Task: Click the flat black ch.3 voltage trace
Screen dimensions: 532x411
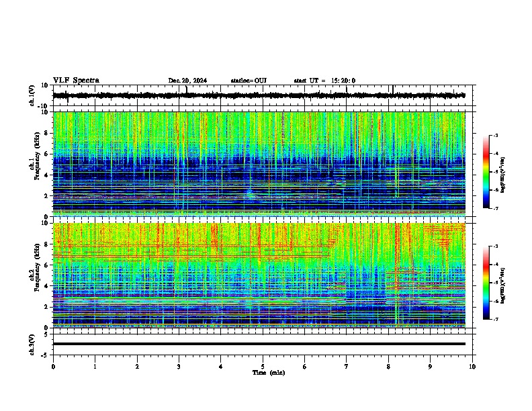Action: tap(259, 344)
